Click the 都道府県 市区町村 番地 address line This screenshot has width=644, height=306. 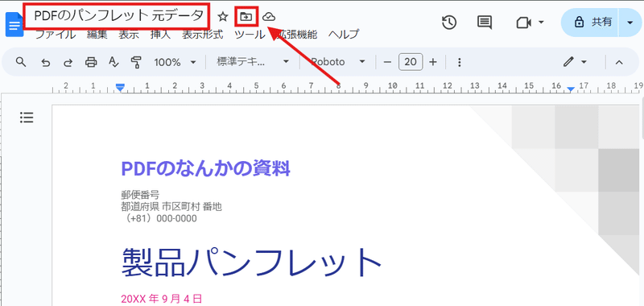pyautogui.click(x=171, y=207)
